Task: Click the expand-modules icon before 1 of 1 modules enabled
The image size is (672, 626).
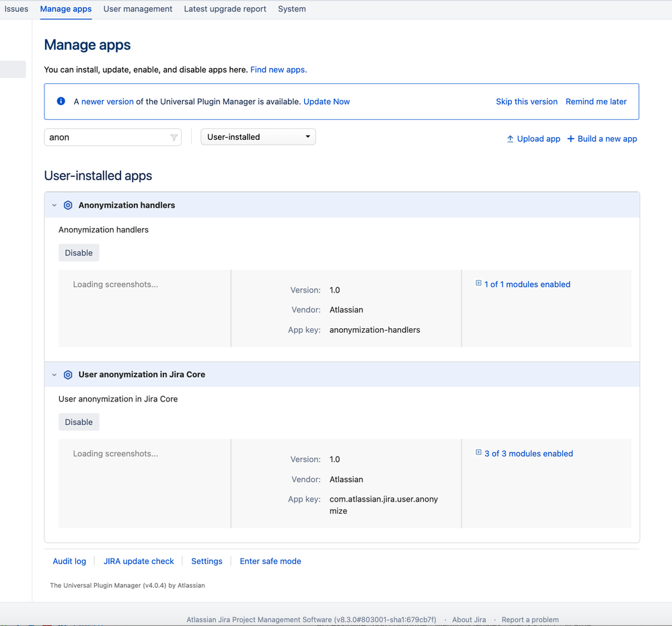Action: click(478, 283)
